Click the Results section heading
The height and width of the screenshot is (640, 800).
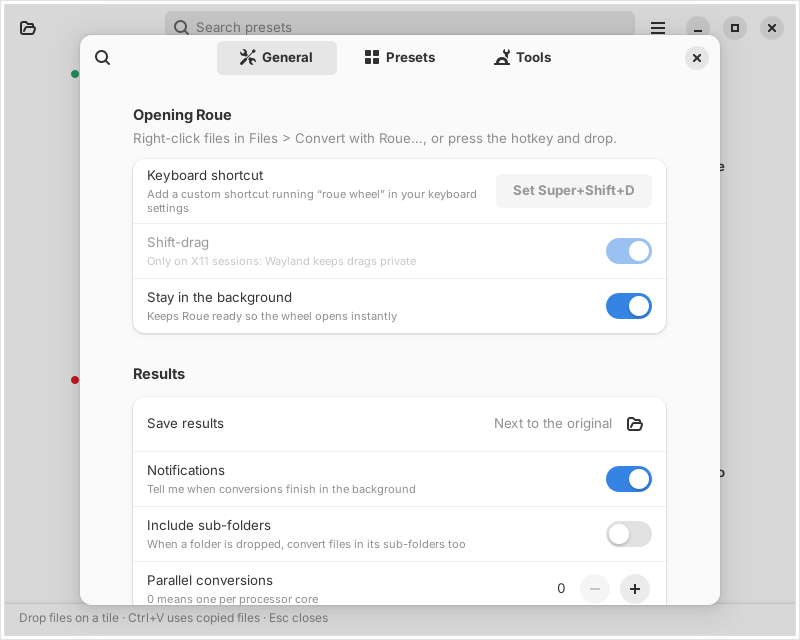coord(159,374)
